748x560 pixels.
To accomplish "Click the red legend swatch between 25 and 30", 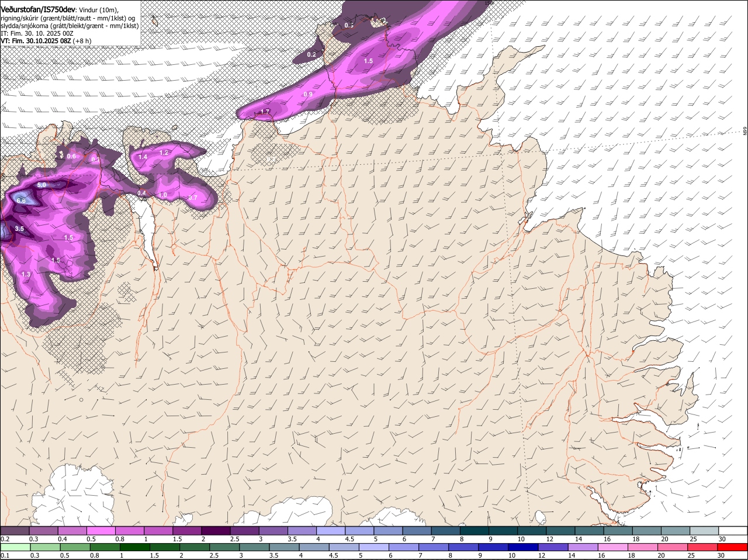I will click(702, 547).
